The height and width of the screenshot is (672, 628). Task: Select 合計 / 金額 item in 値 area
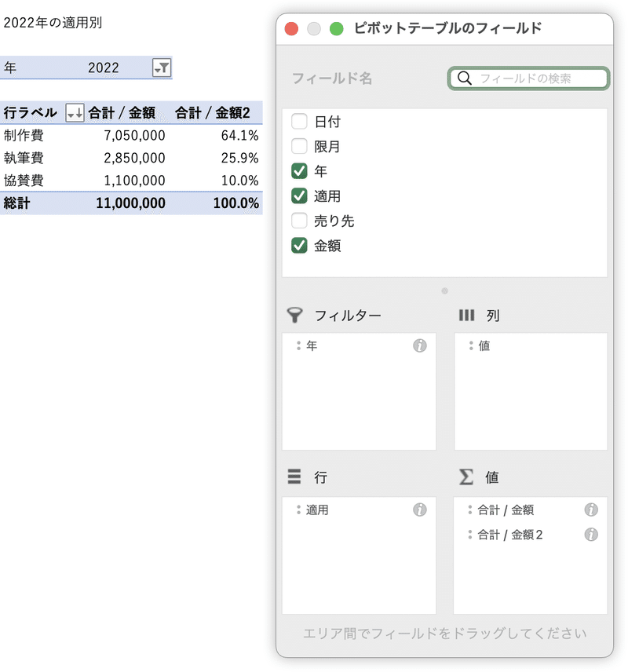click(531, 509)
